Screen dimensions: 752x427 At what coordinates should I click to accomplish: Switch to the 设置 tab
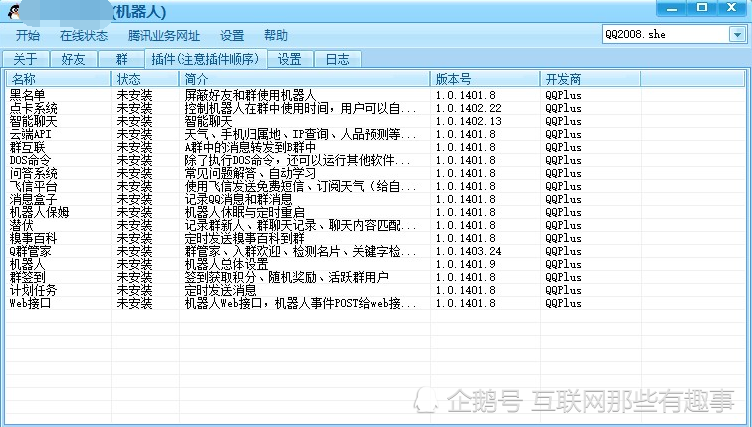pyautogui.click(x=290, y=59)
